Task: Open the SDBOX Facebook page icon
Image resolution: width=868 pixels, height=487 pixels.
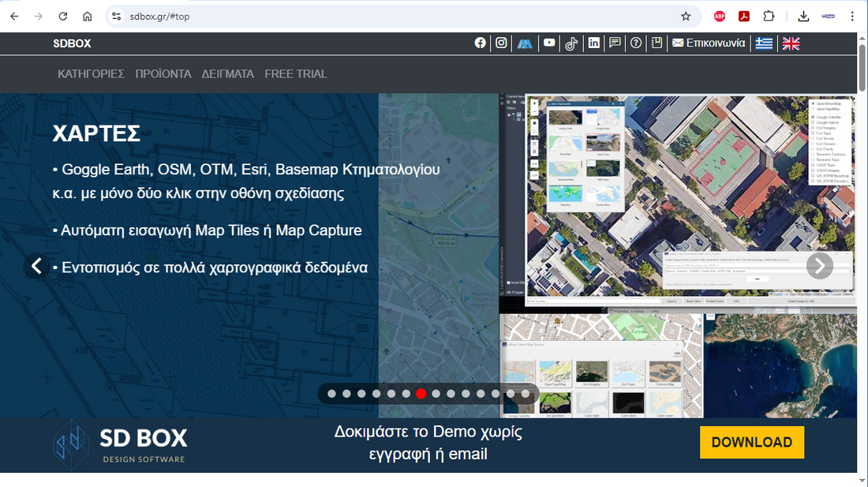Action: pos(480,43)
